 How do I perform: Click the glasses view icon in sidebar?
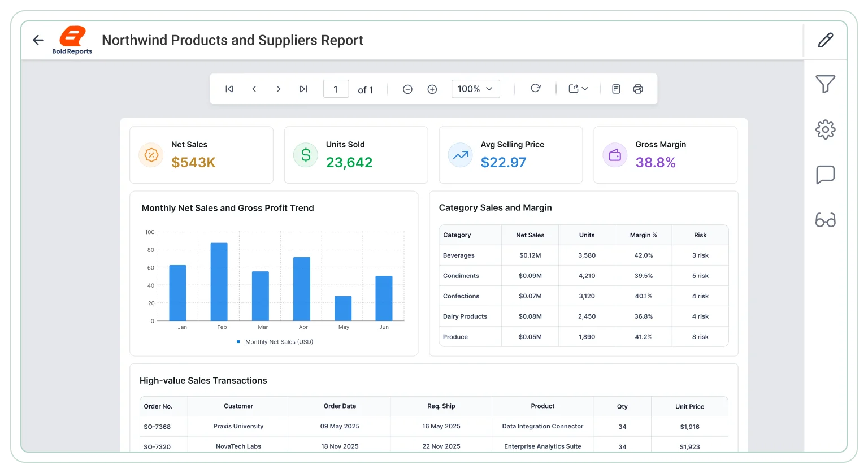click(x=826, y=220)
